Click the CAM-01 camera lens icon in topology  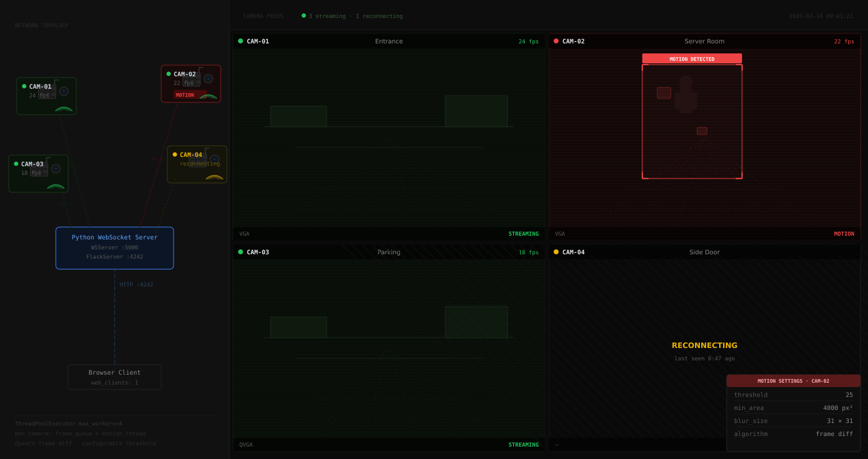pos(64,91)
